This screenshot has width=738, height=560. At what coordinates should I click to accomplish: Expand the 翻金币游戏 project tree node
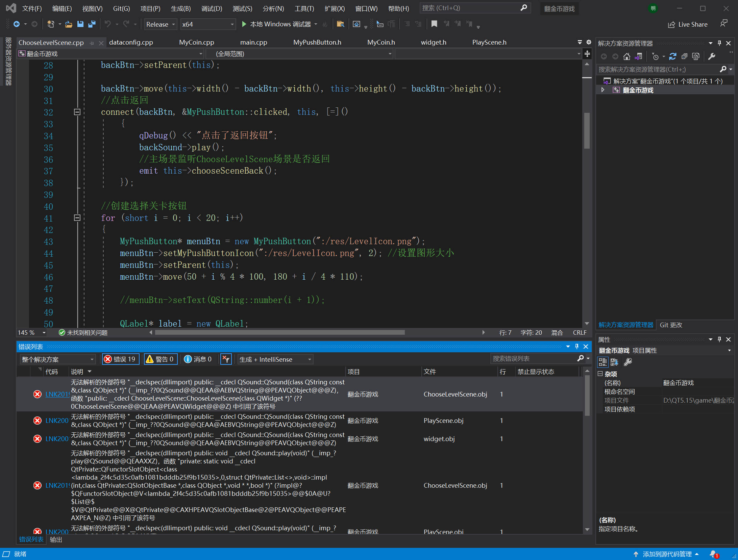coord(603,90)
